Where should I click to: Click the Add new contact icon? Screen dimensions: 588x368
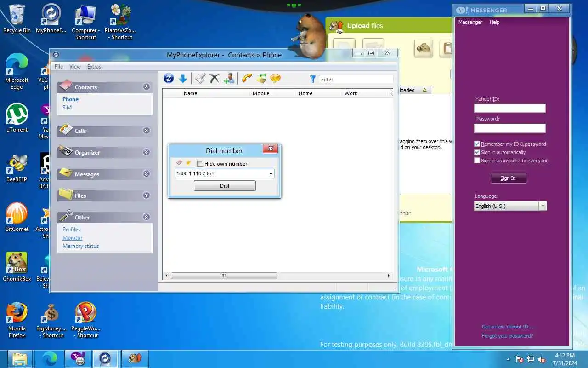point(229,79)
